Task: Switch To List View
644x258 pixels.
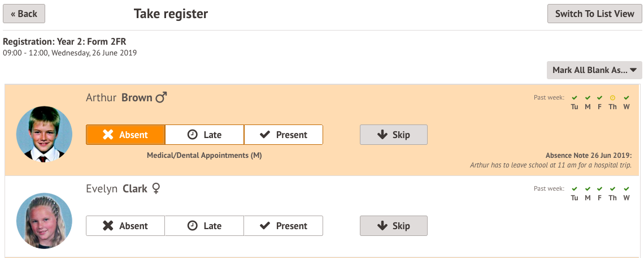Action: click(594, 14)
